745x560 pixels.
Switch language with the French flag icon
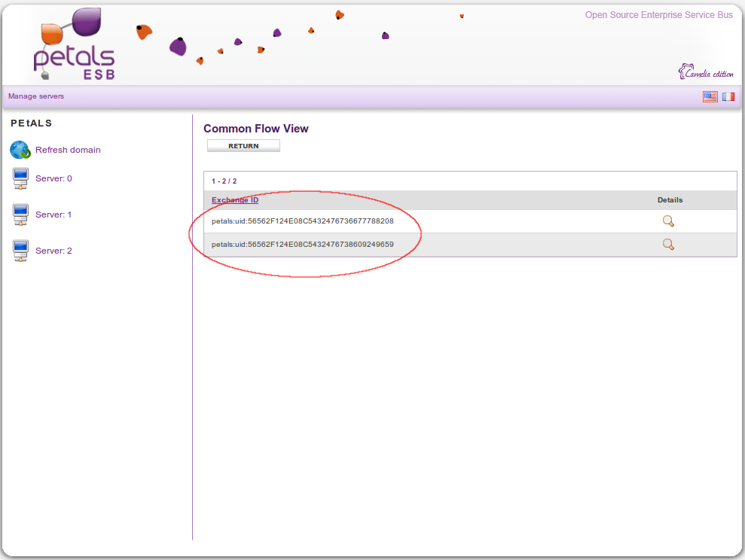728,96
